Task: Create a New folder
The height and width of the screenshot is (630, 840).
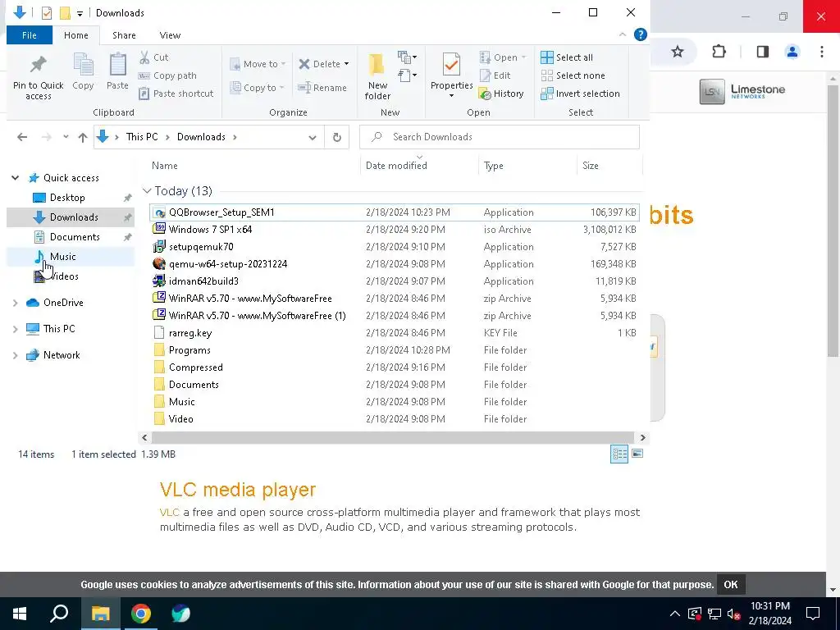Action: 377,76
